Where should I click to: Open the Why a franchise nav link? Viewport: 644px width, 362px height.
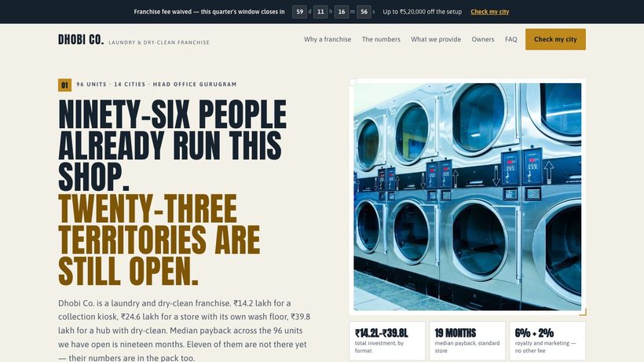coord(327,39)
